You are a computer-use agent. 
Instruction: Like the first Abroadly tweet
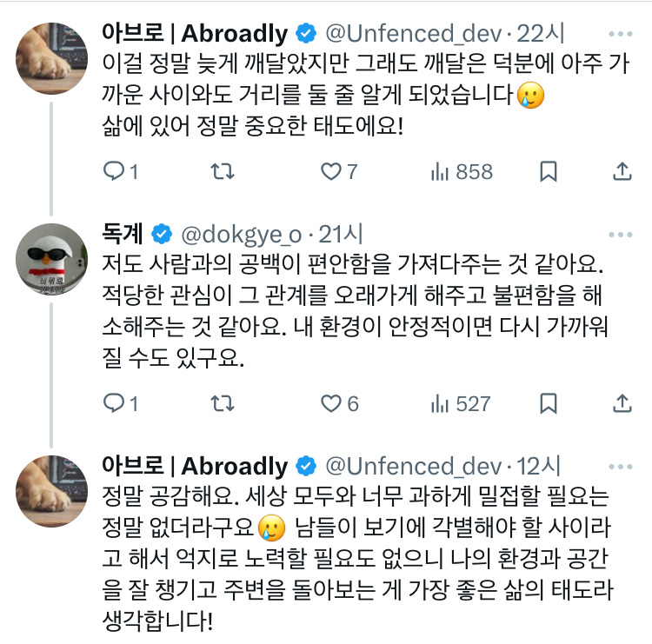331,172
